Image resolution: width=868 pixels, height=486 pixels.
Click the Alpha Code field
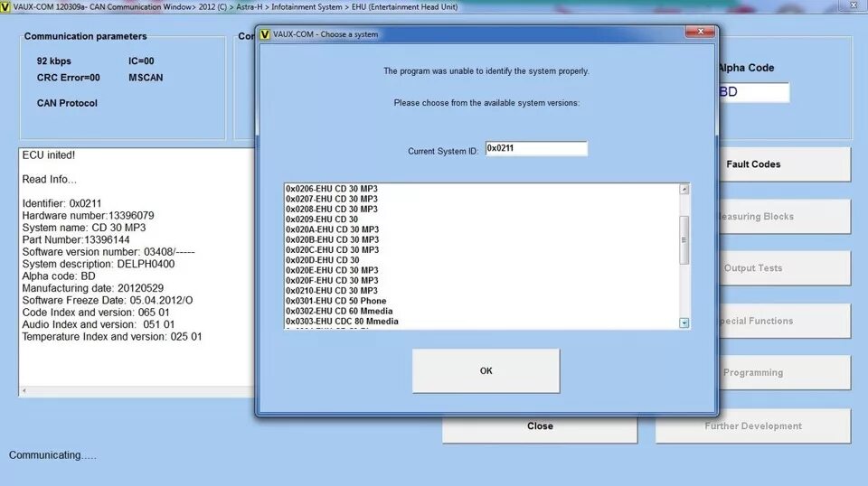coord(753,92)
